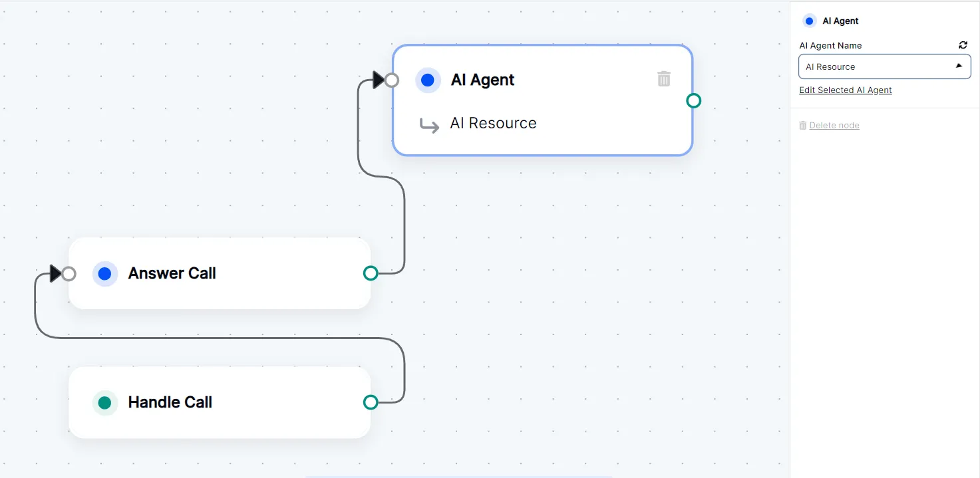Click the caret on the AI Resource selector
Image resolution: width=980 pixels, height=478 pixels.
[x=959, y=66]
